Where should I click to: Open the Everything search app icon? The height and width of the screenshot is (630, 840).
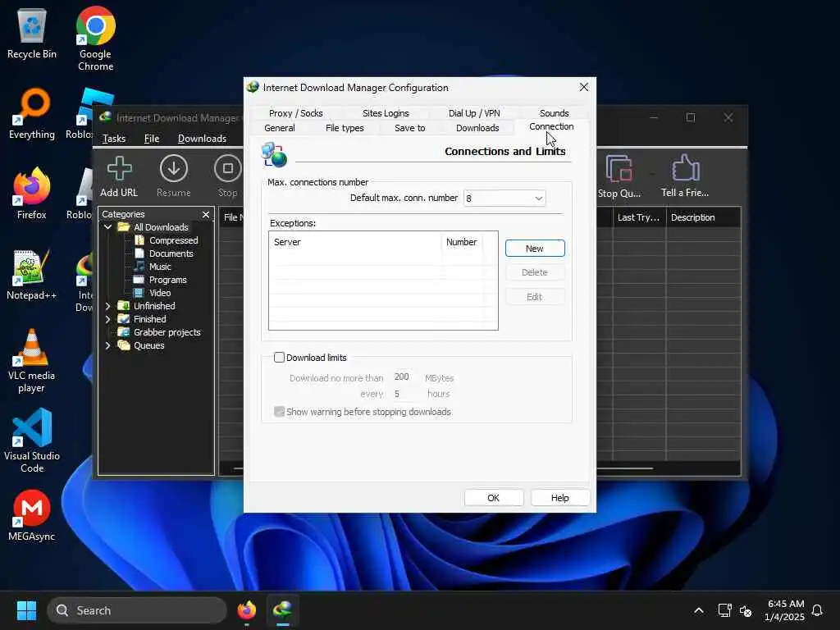tap(32, 113)
